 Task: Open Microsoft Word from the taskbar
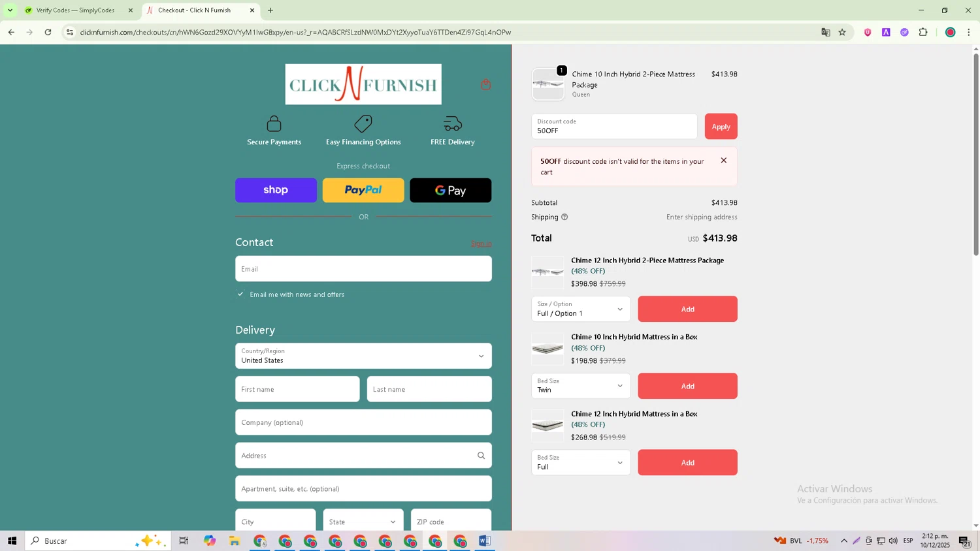484,541
